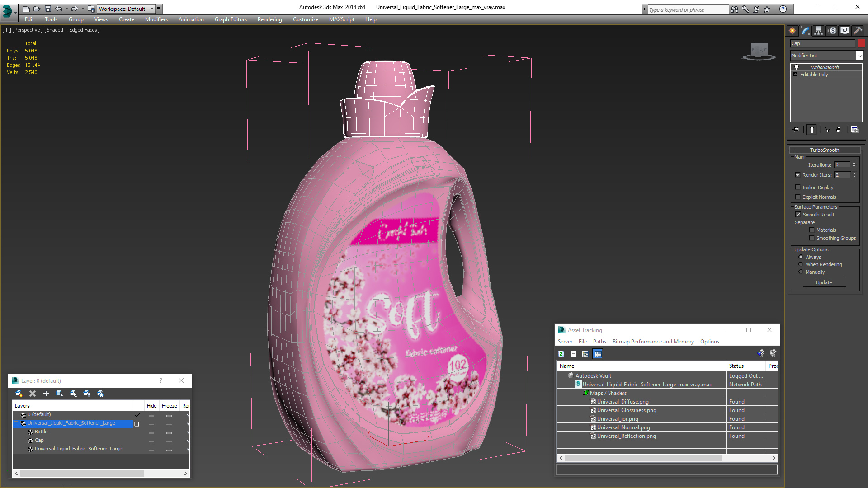Toggle TurboSmooth modifier lightbulb

coord(797,67)
